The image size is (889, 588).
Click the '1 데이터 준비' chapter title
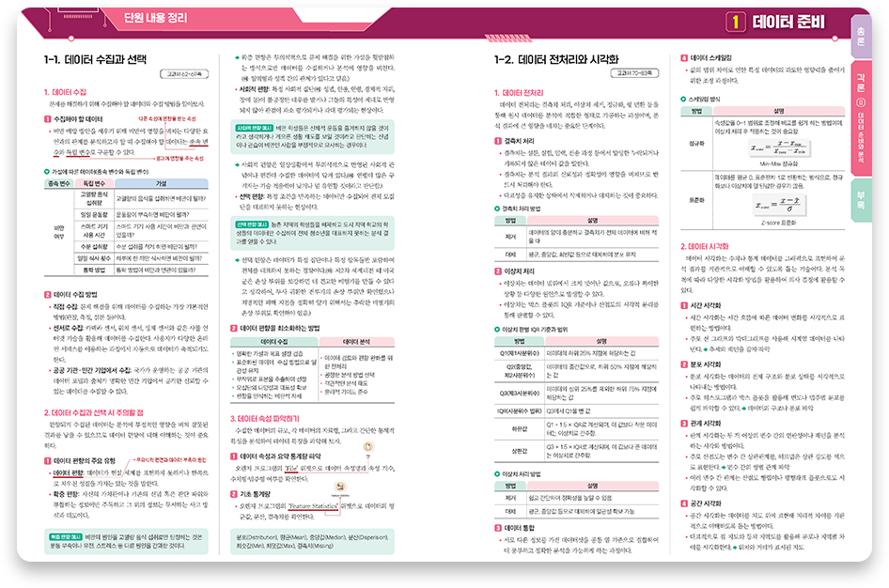coord(775,23)
